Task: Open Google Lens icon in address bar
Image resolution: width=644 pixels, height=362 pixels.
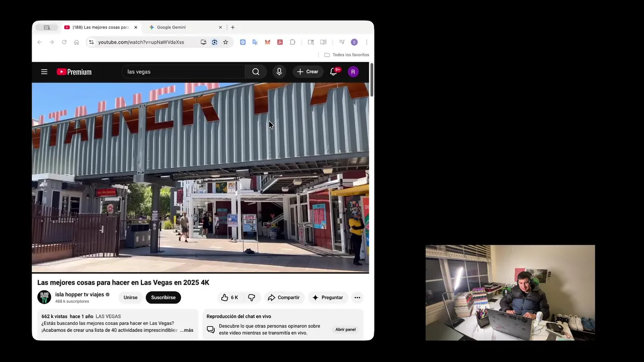Action: coord(214,42)
